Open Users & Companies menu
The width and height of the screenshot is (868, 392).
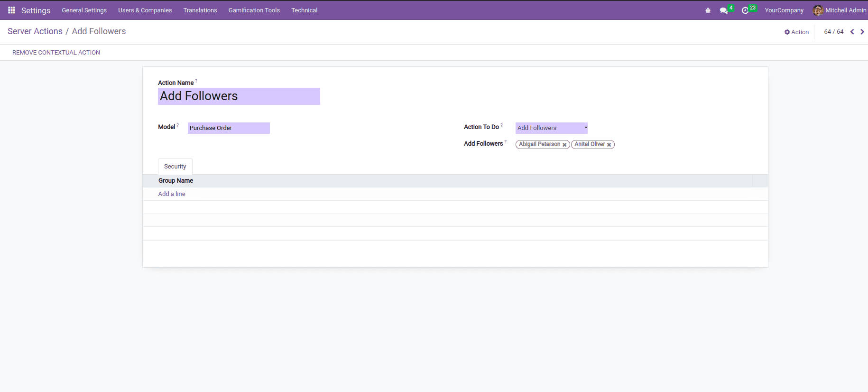(145, 10)
